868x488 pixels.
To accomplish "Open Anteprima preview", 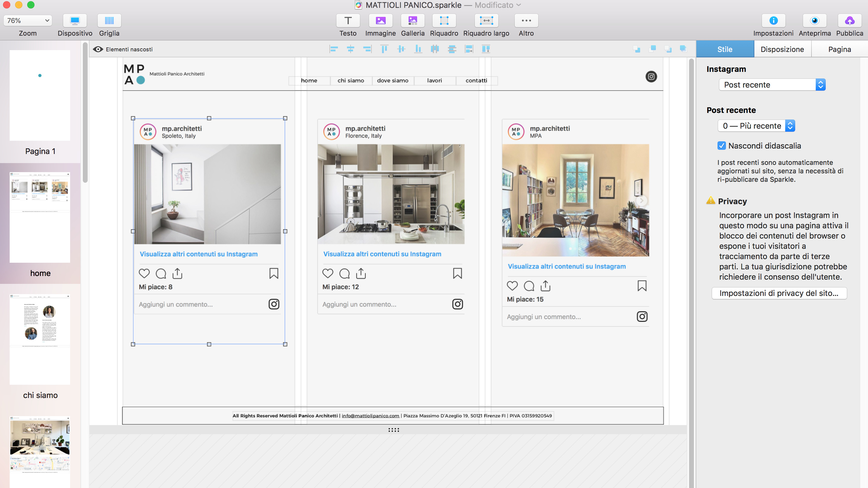I will pyautogui.click(x=815, y=21).
